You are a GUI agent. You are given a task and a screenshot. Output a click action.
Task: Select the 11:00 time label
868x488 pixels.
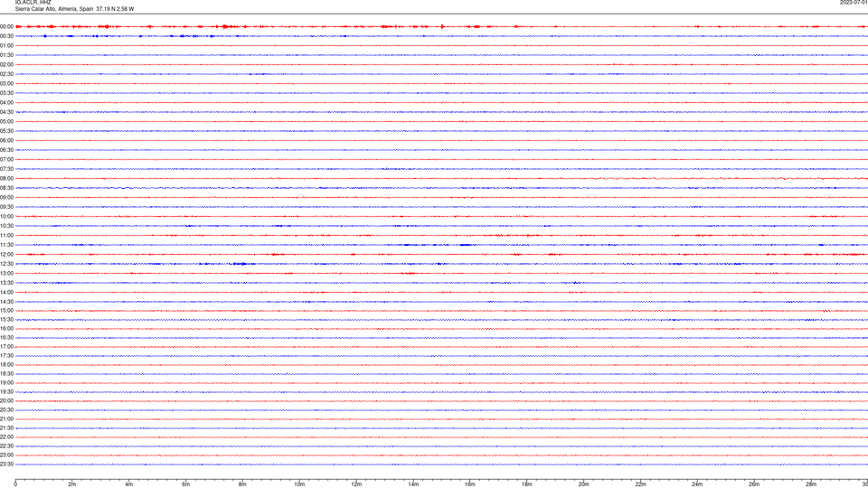[x=6, y=235]
